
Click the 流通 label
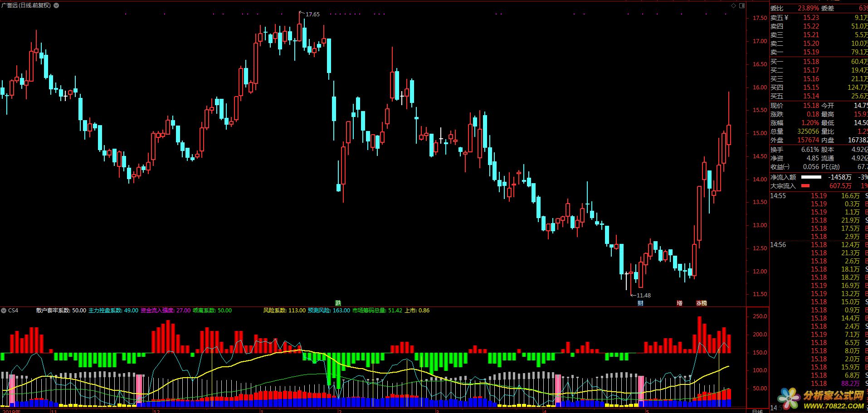point(828,158)
